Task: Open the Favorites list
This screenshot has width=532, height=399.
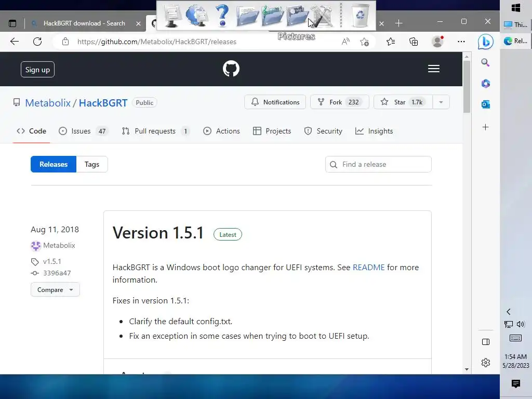Action: tap(391, 42)
